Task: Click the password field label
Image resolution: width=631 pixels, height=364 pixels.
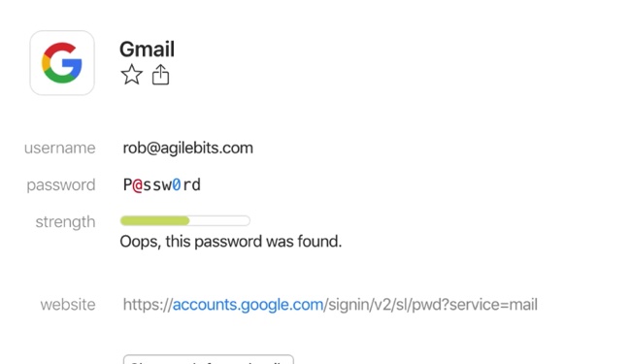Action: [61, 185]
